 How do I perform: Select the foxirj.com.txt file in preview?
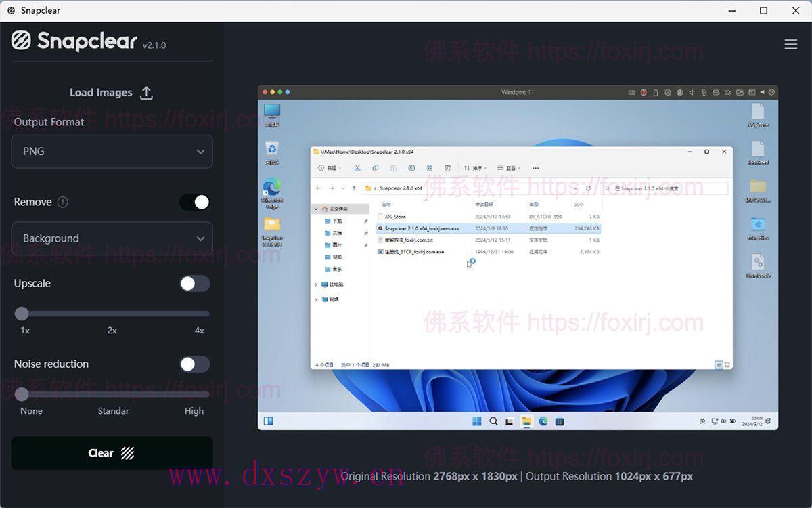pyautogui.click(x=488, y=240)
